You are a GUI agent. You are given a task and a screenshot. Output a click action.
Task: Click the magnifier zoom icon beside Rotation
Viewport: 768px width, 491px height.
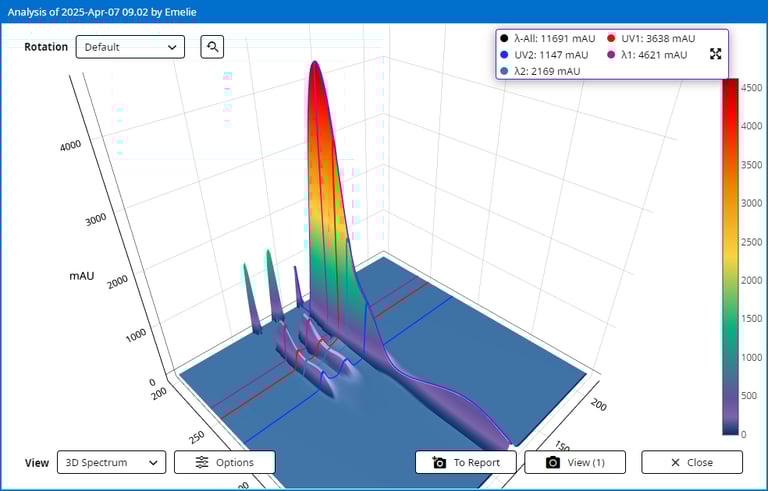coord(212,47)
